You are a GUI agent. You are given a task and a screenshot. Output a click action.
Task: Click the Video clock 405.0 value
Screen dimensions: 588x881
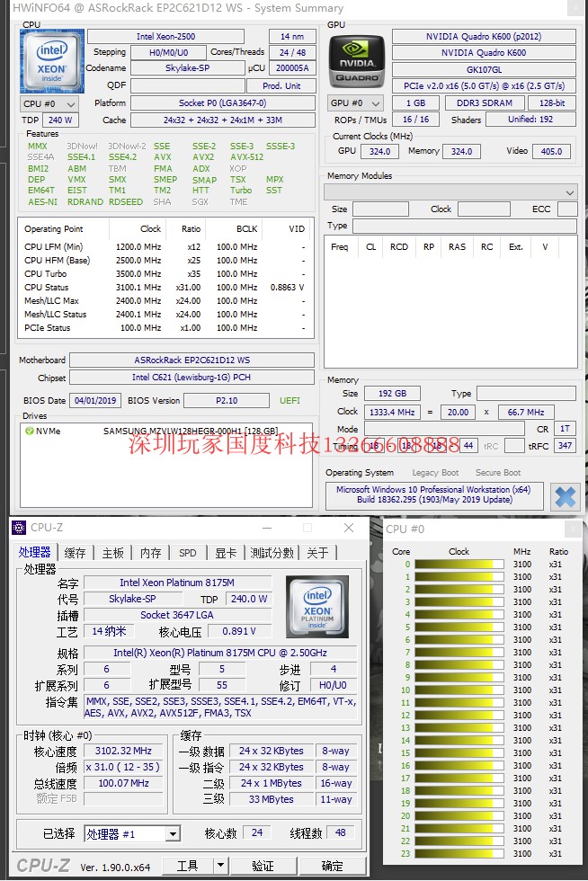click(551, 151)
